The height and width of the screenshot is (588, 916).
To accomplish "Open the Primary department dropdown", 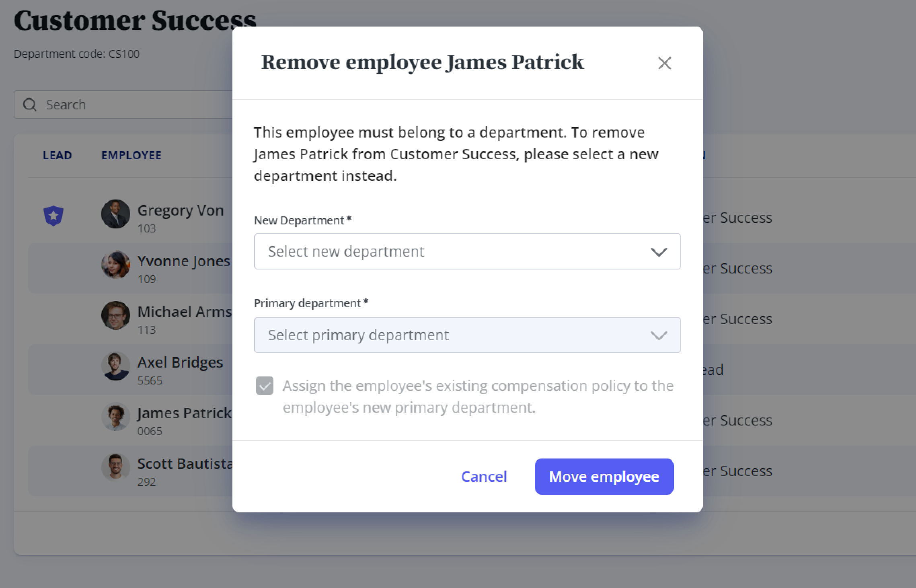I will click(467, 335).
